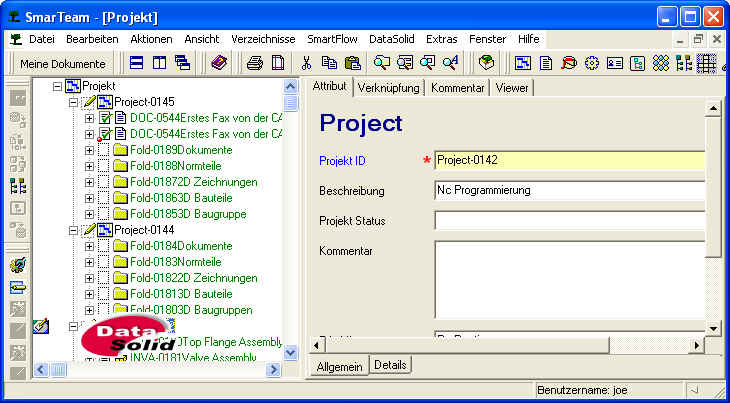Open the purple book icon in toolbar
This screenshot has height=403, width=730.
218,62
